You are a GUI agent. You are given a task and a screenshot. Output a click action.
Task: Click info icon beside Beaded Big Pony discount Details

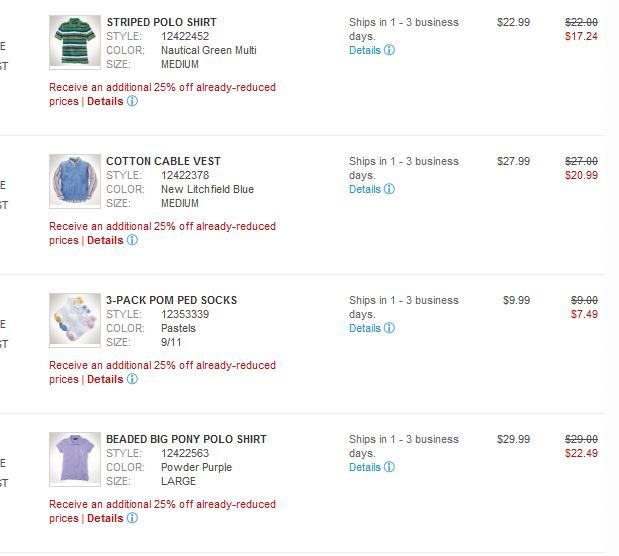(132, 518)
